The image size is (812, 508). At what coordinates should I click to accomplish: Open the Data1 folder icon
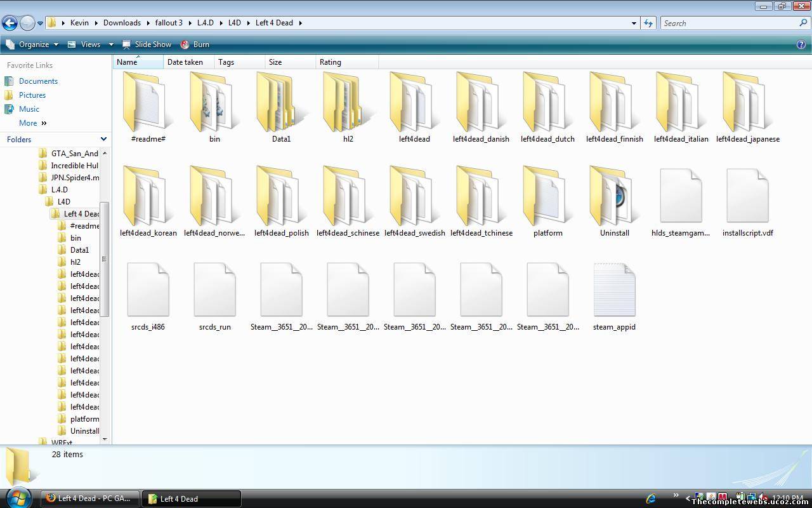pyautogui.click(x=281, y=102)
